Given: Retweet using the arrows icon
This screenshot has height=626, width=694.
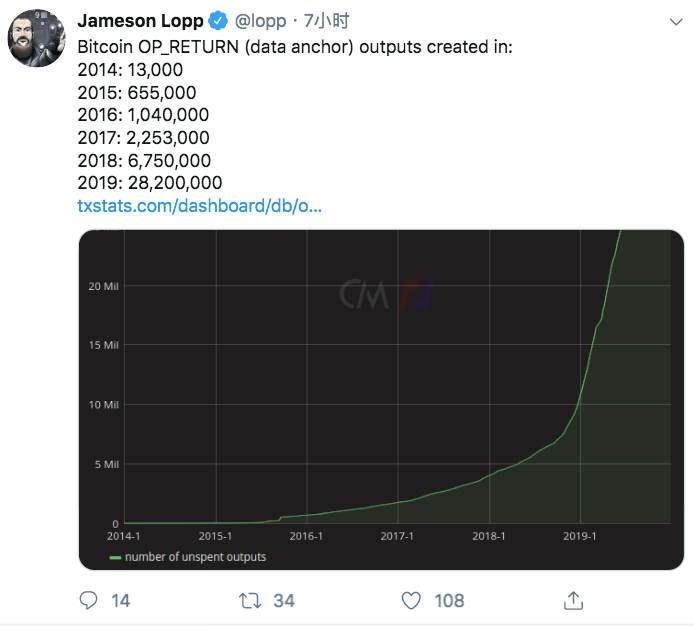Looking at the screenshot, I should pyautogui.click(x=250, y=601).
